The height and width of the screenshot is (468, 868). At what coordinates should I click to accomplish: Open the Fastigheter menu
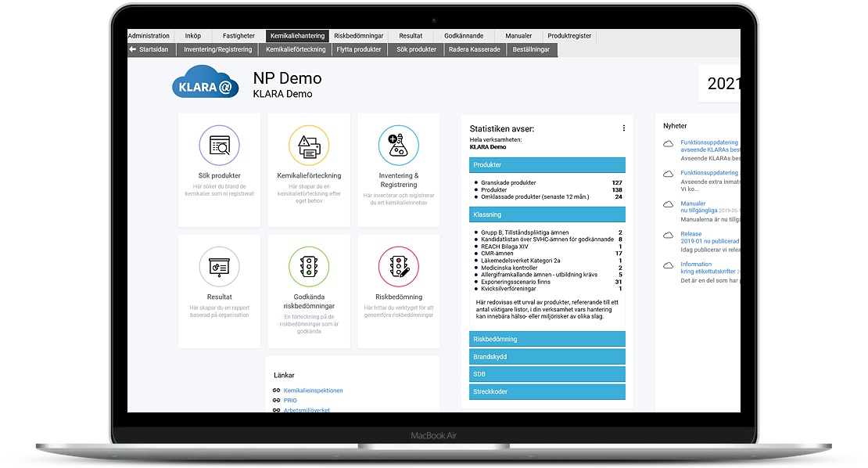[x=239, y=36]
